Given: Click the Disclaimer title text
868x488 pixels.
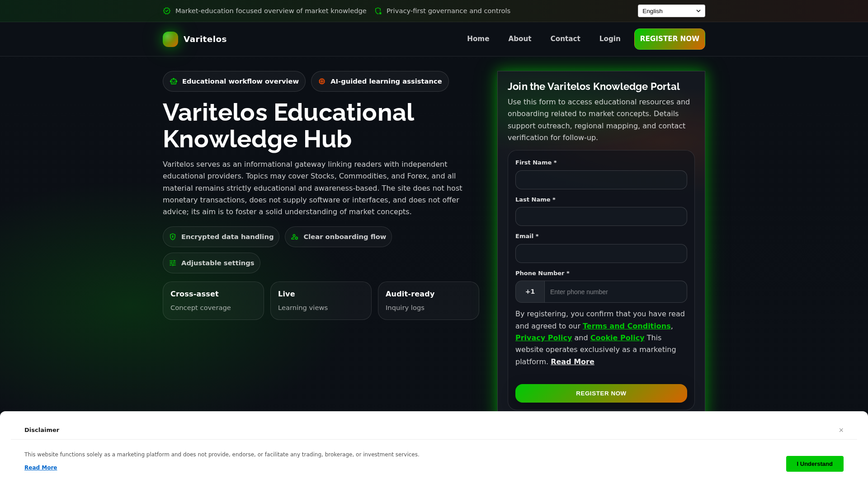Looking at the screenshot, I should click(42, 430).
